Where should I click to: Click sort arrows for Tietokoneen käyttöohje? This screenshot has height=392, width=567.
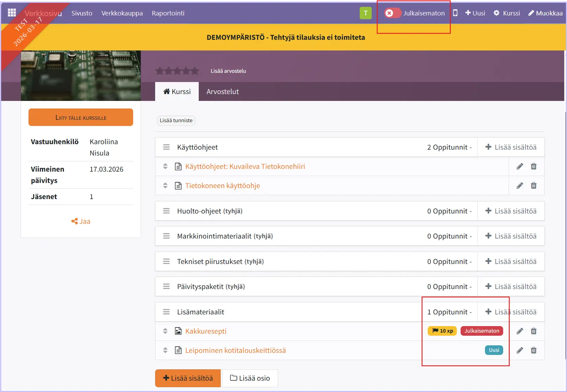coord(165,186)
